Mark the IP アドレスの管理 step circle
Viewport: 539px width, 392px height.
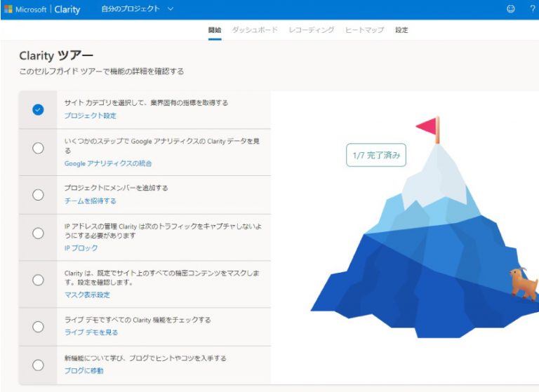point(38,234)
